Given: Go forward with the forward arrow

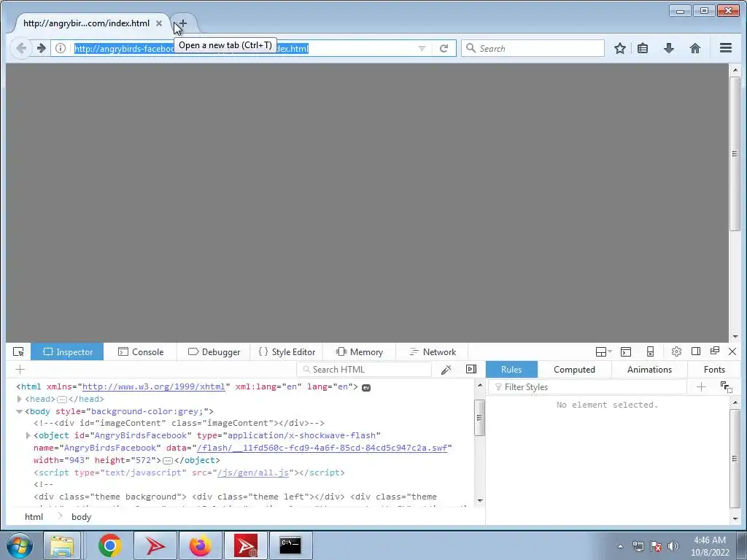Looking at the screenshot, I should 41,48.
